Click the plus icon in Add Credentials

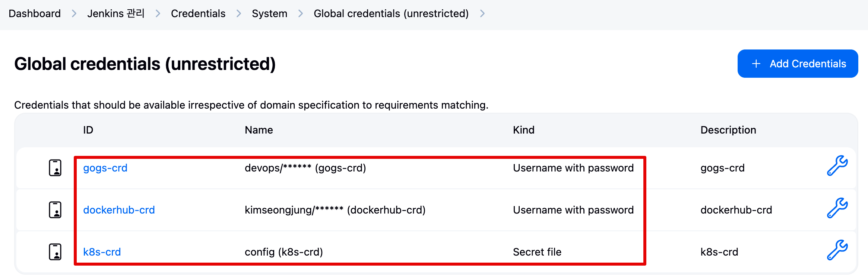[756, 64]
